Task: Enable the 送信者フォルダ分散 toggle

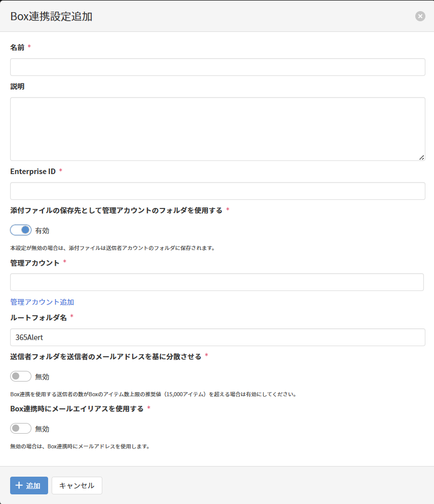Action: click(21, 376)
